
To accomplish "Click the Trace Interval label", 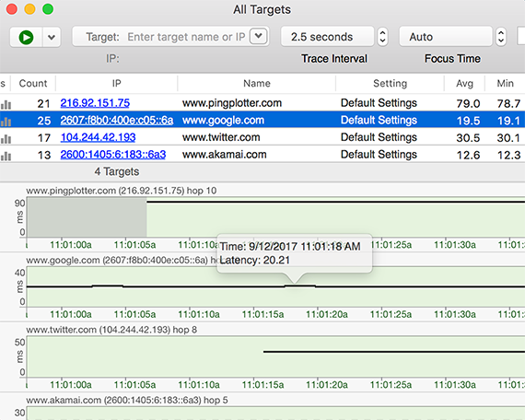I will pyautogui.click(x=334, y=59).
